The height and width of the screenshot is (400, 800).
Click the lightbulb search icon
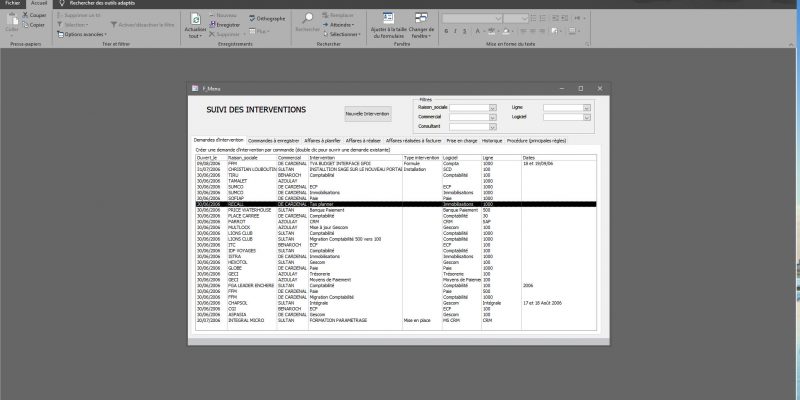click(62, 3)
